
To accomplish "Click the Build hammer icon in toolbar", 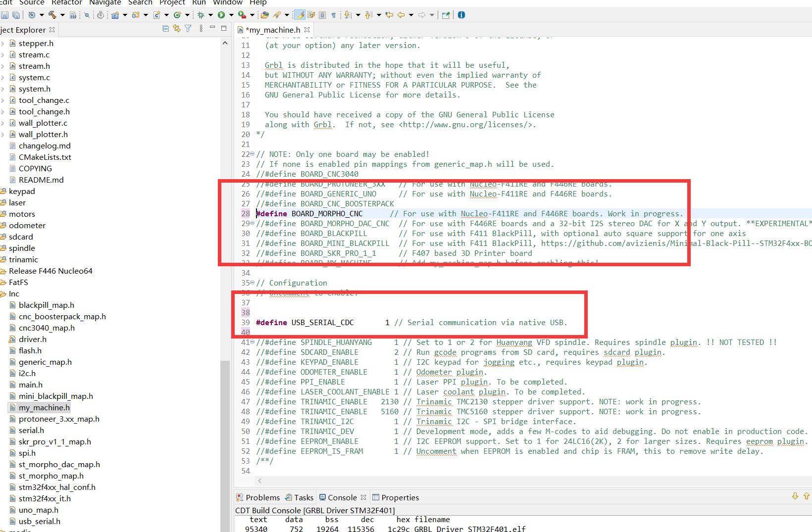I will point(51,15).
